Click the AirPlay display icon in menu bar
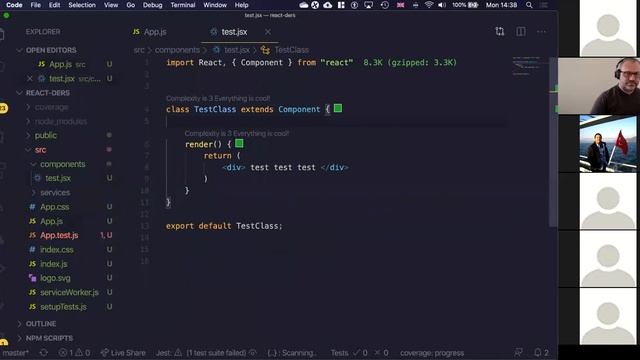Image resolution: width=640 pixels, height=360 pixels. click(369, 5)
